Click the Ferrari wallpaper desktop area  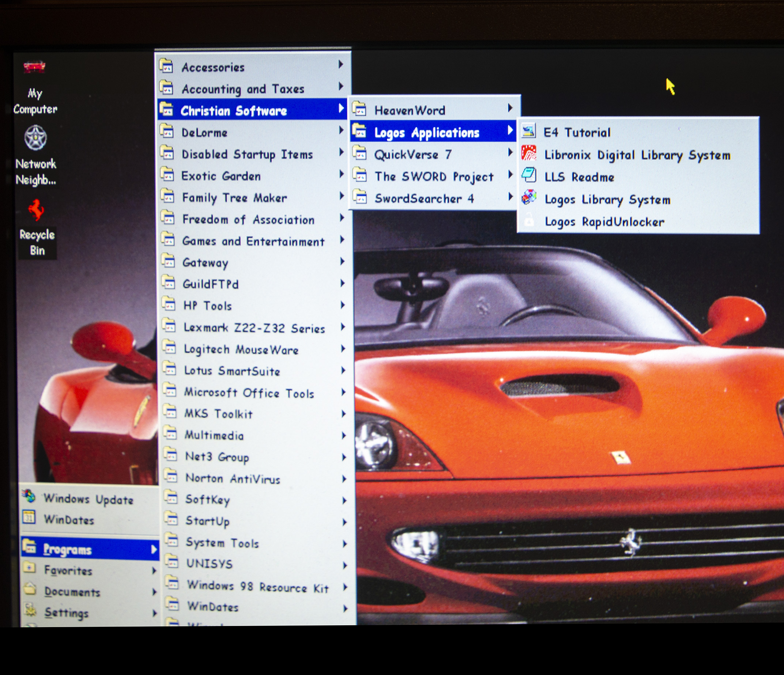[568, 435]
